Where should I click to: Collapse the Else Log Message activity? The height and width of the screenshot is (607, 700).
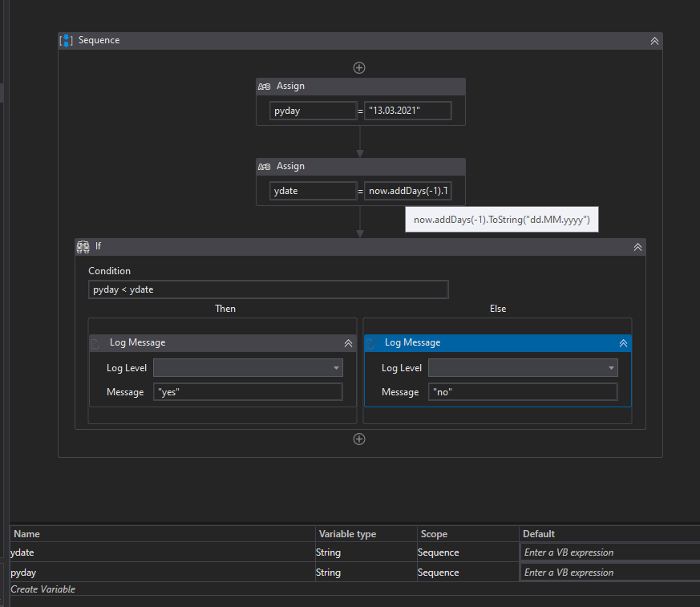623,343
